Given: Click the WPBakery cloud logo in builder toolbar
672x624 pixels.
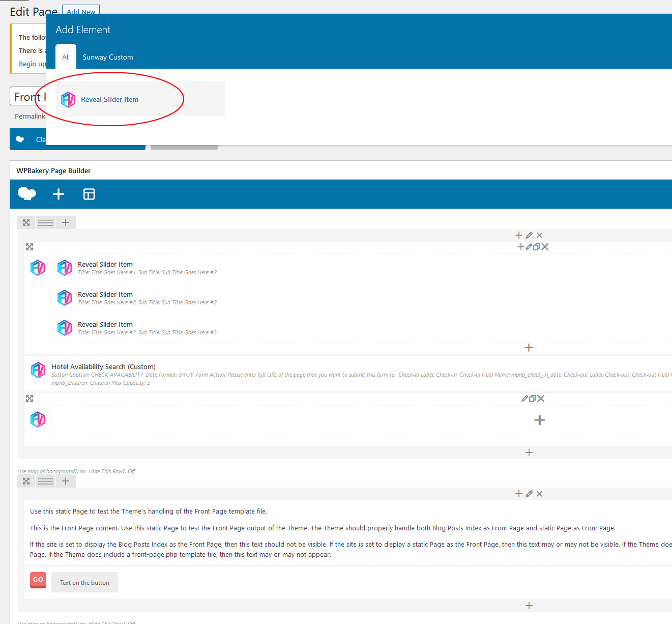Looking at the screenshot, I should 26,193.
